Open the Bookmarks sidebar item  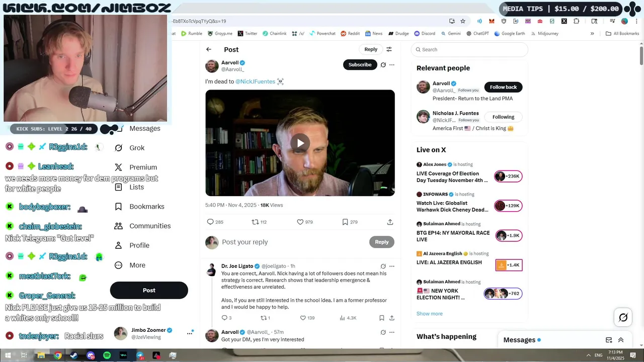139,206
